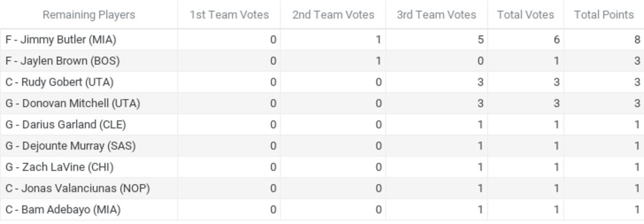
Task: Click Jimmy Butler's Total Points value 8
Action: 636,40
